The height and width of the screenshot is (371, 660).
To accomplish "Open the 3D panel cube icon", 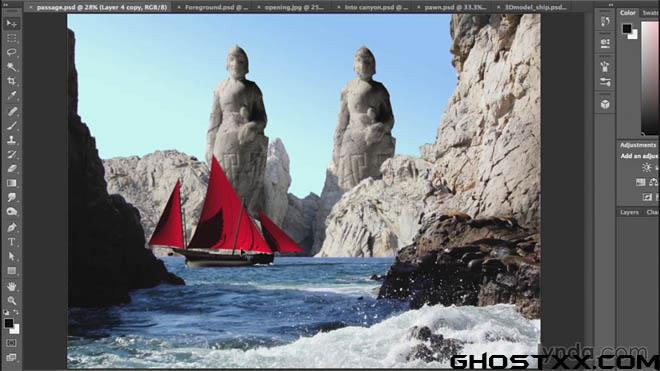I will [x=605, y=104].
